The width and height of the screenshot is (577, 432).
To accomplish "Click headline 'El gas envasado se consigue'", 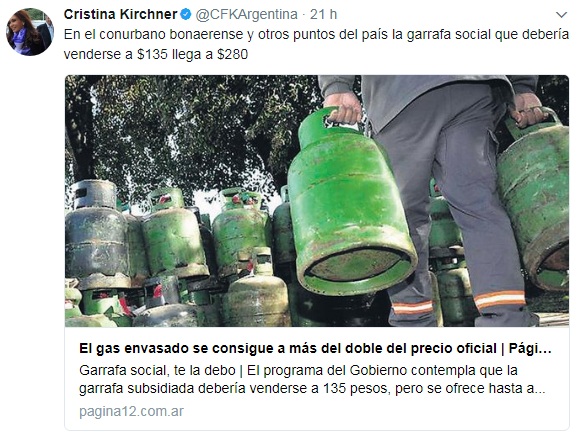I will tap(315, 348).
